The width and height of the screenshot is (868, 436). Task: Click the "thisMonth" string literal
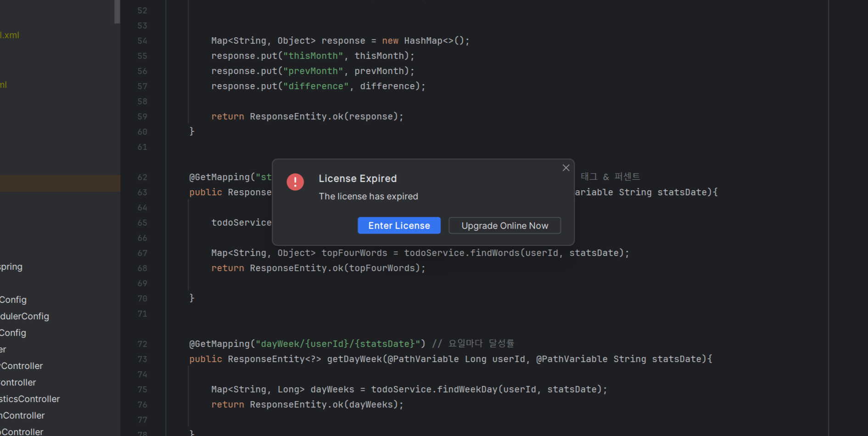pos(313,56)
